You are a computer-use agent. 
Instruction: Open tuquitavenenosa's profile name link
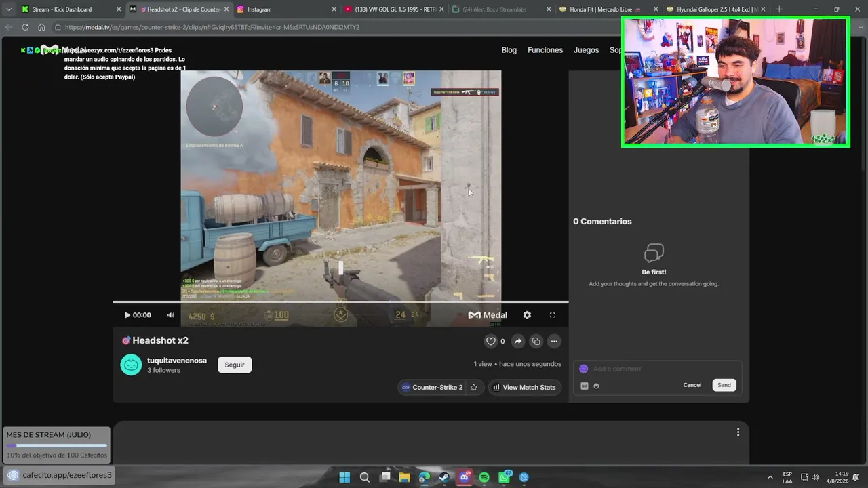pos(177,361)
